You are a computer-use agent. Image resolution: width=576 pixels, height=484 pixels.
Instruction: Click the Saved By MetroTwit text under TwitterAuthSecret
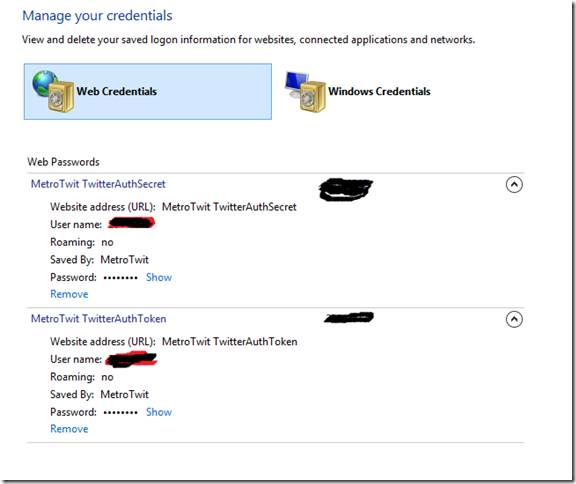click(x=99, y=260)
